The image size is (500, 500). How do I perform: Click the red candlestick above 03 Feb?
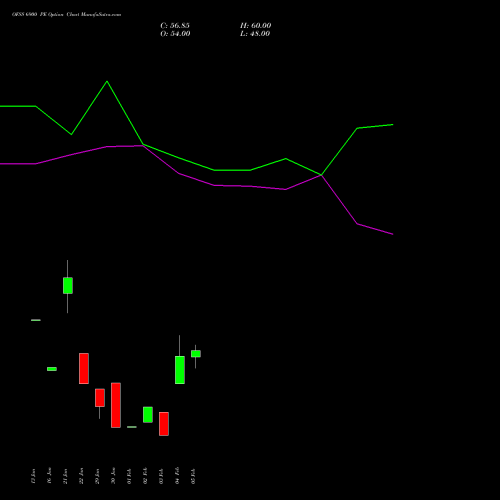click(164, 424)
